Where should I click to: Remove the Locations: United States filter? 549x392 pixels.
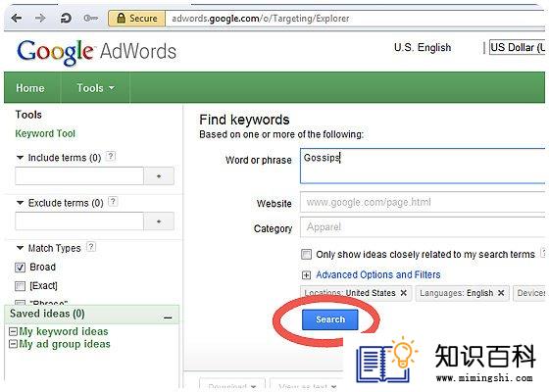click(x=403, y=293)
